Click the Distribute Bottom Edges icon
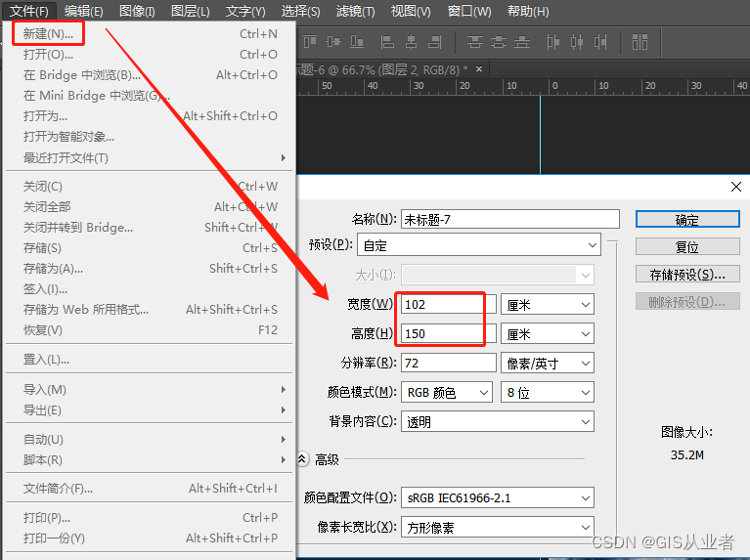Screen dimensions: 750x560 coord(522,42)
